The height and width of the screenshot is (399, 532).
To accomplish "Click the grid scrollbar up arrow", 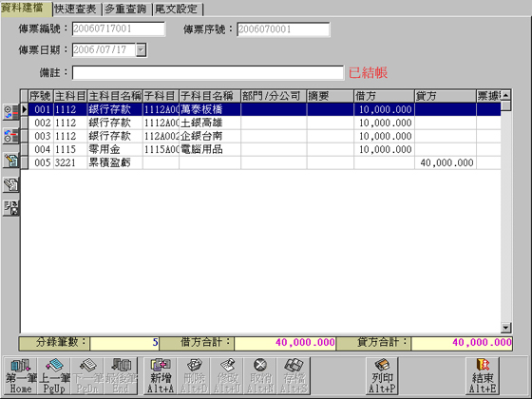I will click(x=505, y=95).
